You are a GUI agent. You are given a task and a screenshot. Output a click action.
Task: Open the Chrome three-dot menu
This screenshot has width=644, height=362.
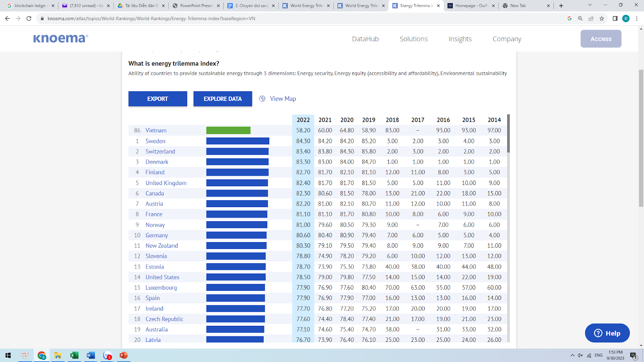point(637,19)
